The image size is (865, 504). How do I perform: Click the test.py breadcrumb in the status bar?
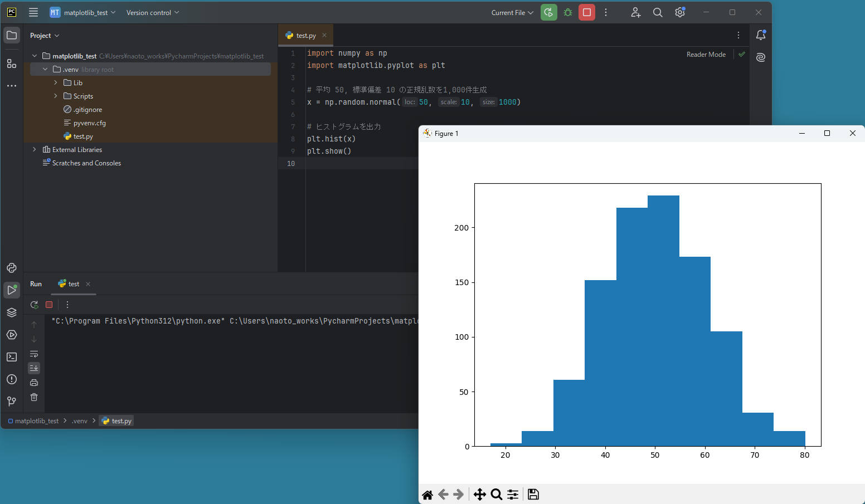pyautogui.click(x=116, y=420)
